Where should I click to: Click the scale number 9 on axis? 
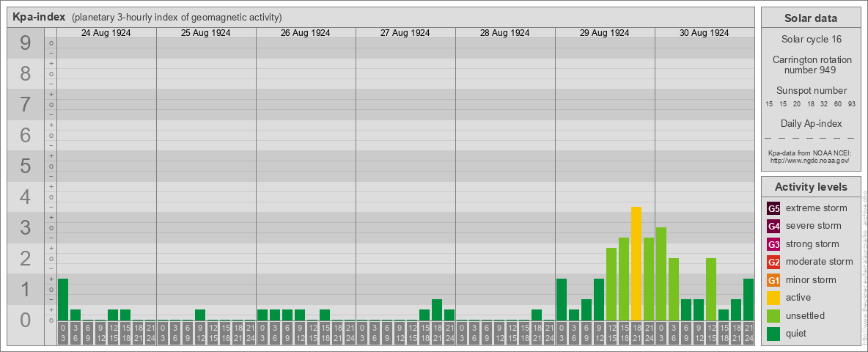(x=26, y=43)
